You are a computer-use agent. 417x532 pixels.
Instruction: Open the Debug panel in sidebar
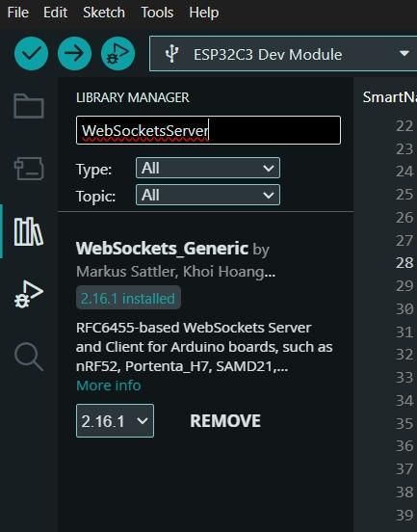click(29, 294)
